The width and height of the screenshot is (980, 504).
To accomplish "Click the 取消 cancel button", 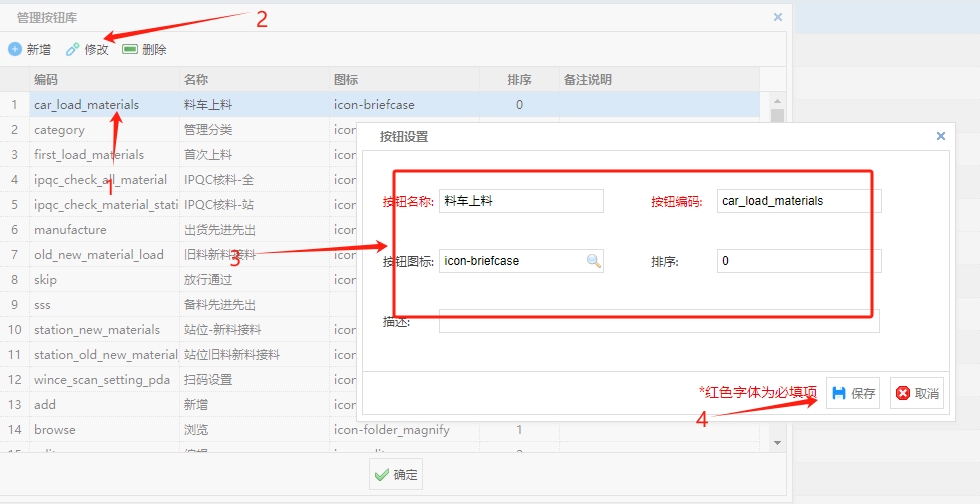I will pos(916,393).
